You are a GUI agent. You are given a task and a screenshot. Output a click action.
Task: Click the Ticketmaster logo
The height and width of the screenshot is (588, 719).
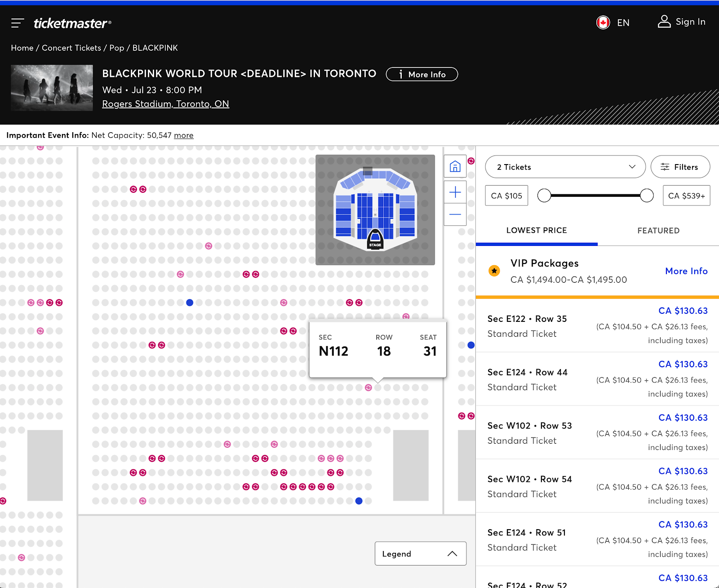[x=72, y=23]
